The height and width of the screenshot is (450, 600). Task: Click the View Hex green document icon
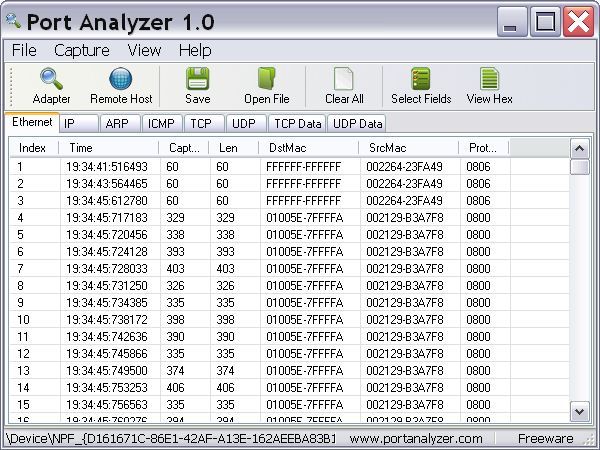[489, 78]
